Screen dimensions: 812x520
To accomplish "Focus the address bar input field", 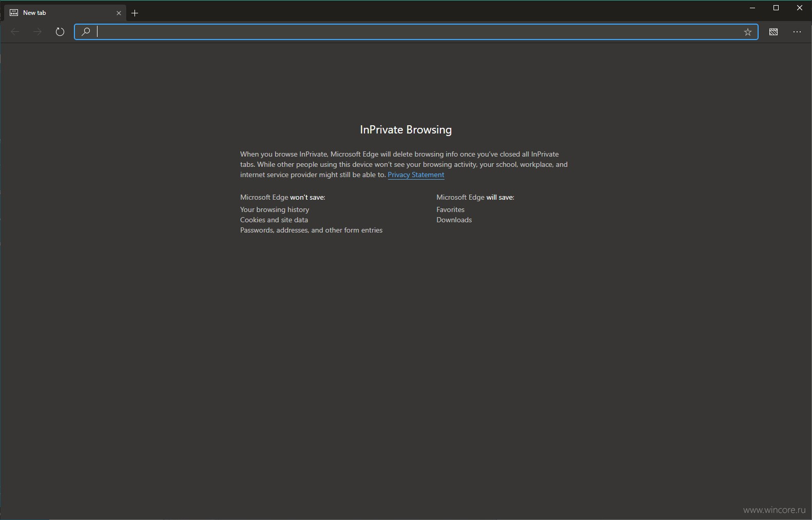I will tap(416, 32).
